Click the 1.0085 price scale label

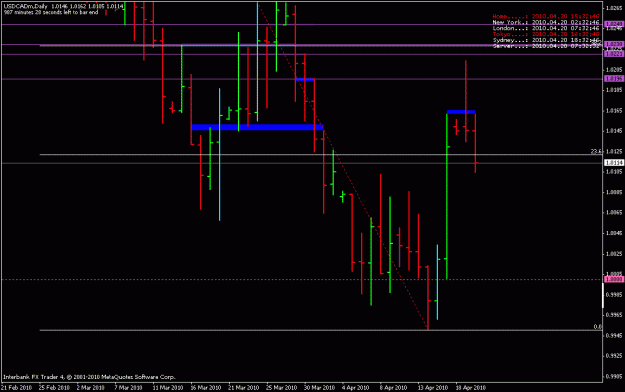tap(614, 192)
